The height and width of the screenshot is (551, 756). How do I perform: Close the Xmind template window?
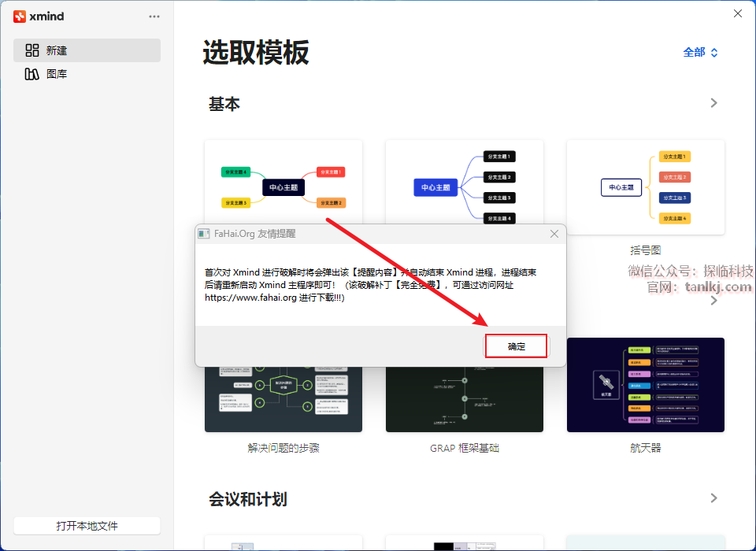point(738,13)
